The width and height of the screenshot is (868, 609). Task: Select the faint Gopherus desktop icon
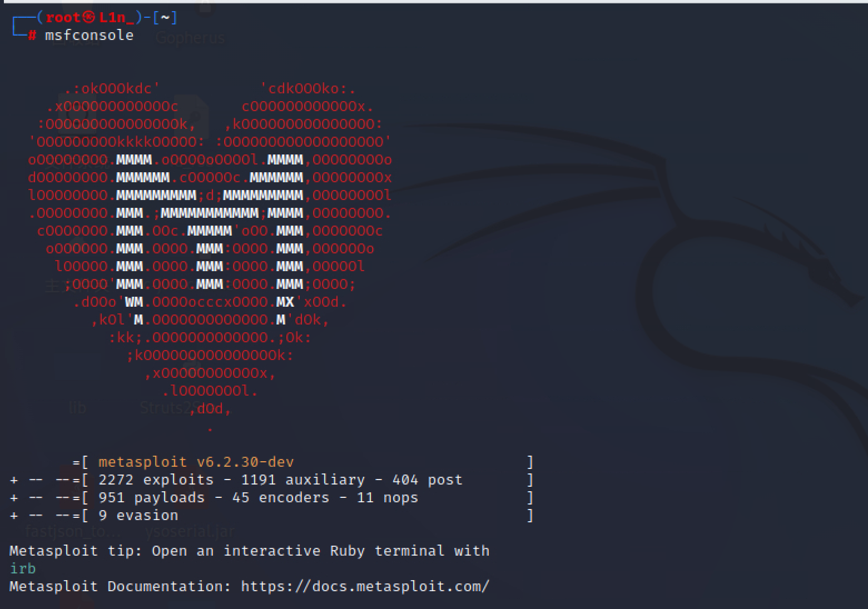point(190,38)
